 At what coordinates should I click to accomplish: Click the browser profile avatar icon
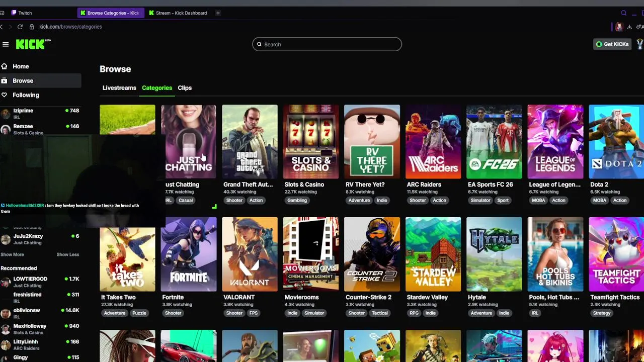[x=619, y=27]
